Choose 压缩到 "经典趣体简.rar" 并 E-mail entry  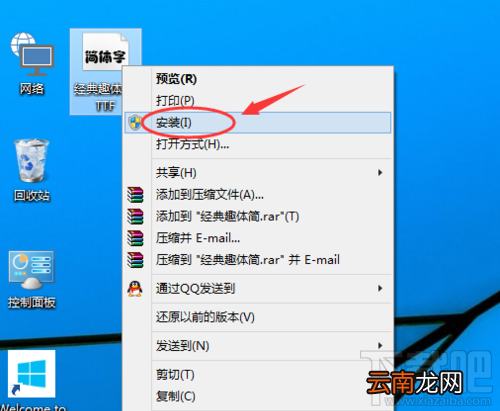click(258, 260)
